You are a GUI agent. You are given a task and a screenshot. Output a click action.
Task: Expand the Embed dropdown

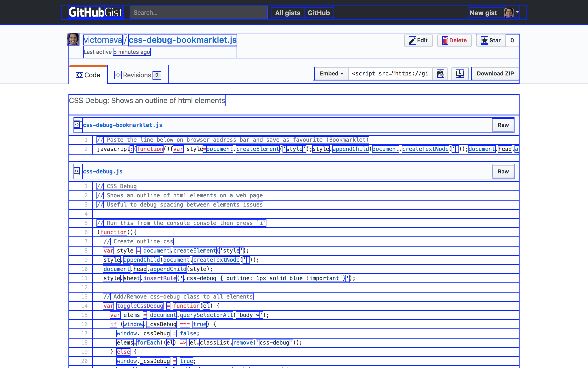click(x=332, y=74)
